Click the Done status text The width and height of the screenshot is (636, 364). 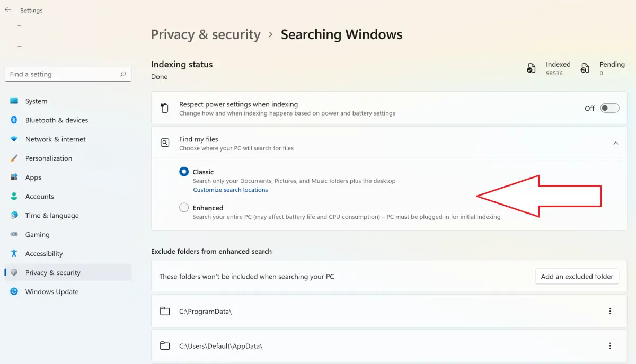(159, 77)
